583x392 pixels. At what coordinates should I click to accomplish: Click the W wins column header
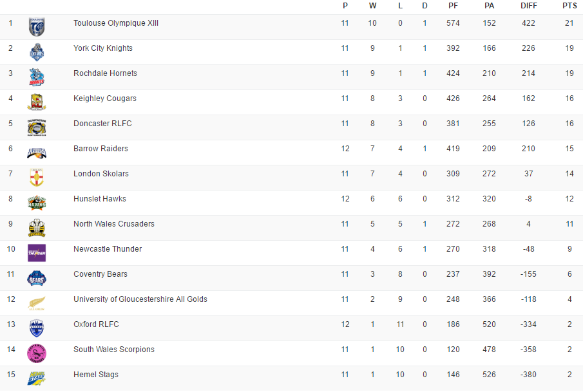tap(372, 6)
